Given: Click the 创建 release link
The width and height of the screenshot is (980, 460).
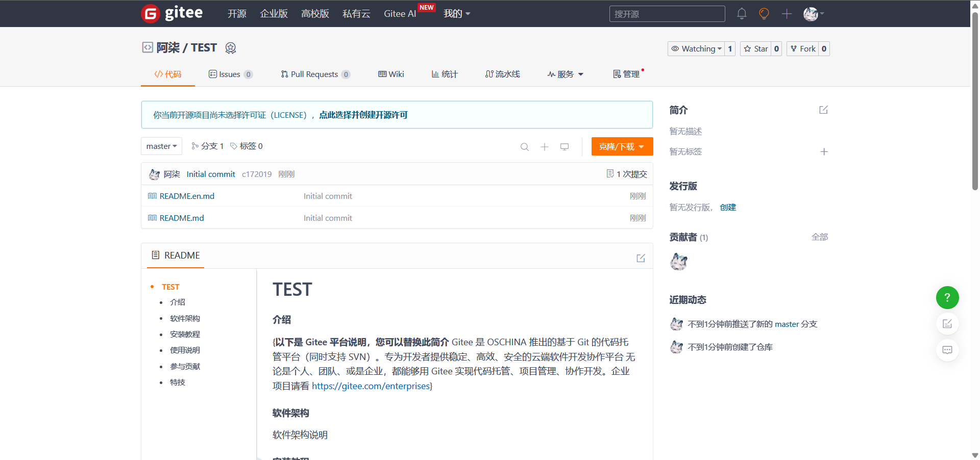Looking at the screenshot, I should [x=728, y=208].
